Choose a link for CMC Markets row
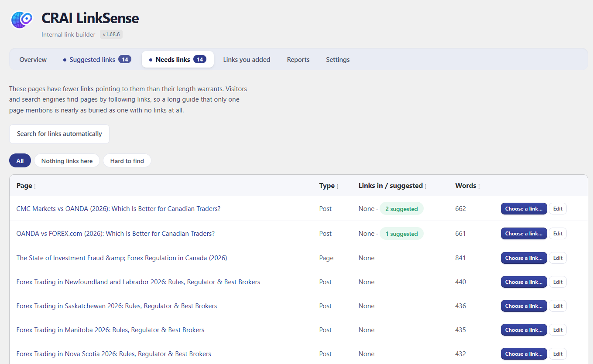The height and width of the screenshot is (364, 593). pos(524,209)
